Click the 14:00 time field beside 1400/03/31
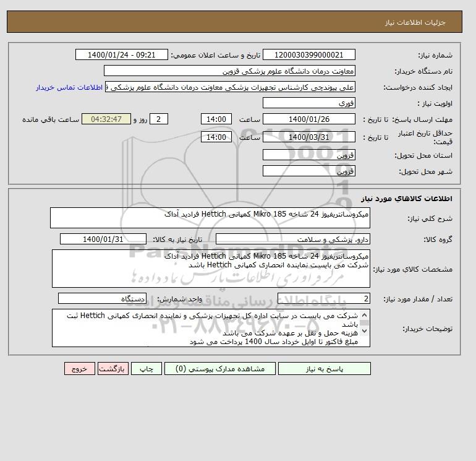Image resolution: width=476 pixels, height=461 pixels. pyautogui.click(x=216, y=137)
